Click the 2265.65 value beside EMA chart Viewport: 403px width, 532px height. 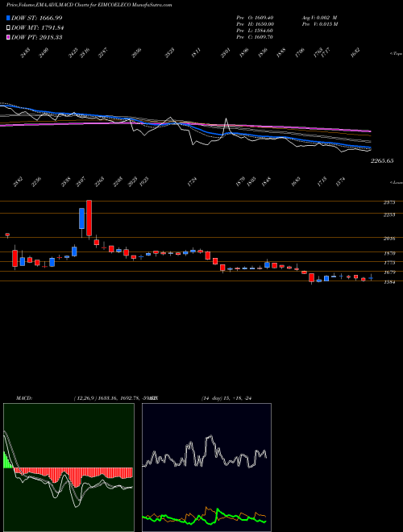click(381, 161)
